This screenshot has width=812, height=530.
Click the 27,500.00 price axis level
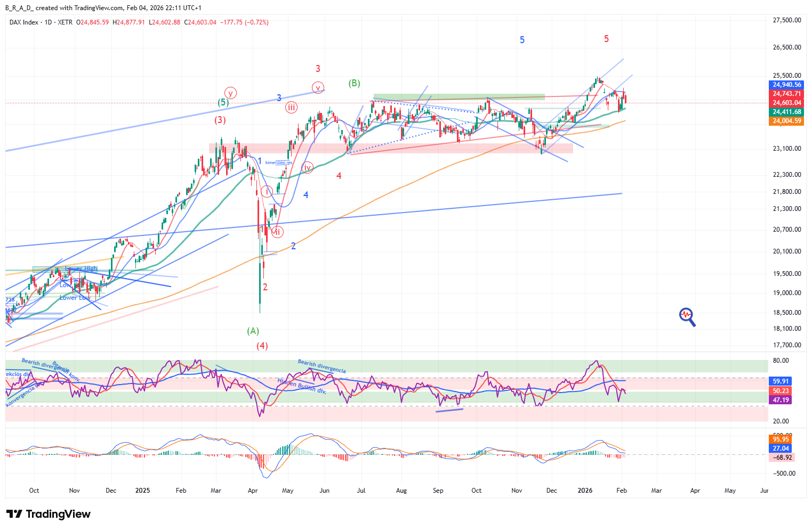pyautogui.click(x=787, y=20)
